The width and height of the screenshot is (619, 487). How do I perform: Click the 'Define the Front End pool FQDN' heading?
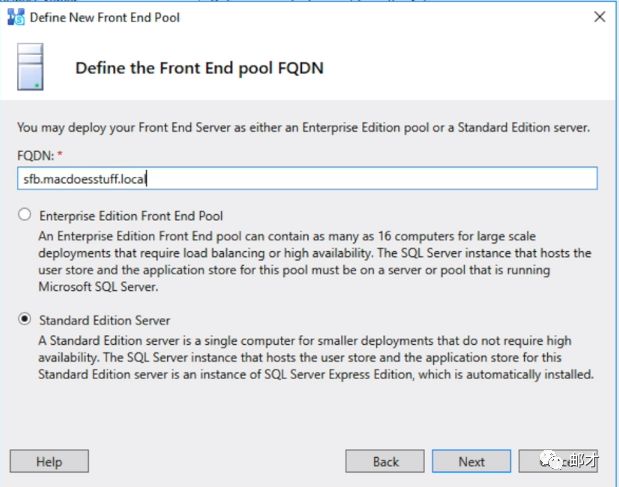pyautogui.click(x=199, y=68)
